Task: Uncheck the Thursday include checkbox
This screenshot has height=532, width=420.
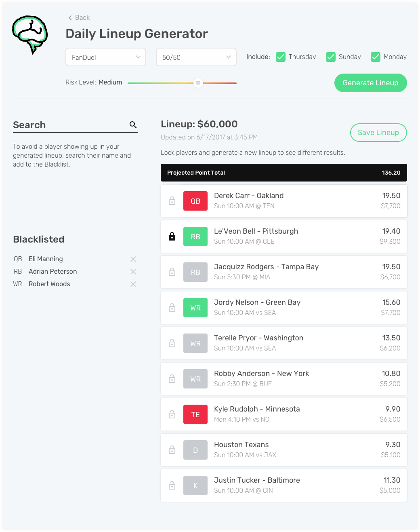Action: 281,57
